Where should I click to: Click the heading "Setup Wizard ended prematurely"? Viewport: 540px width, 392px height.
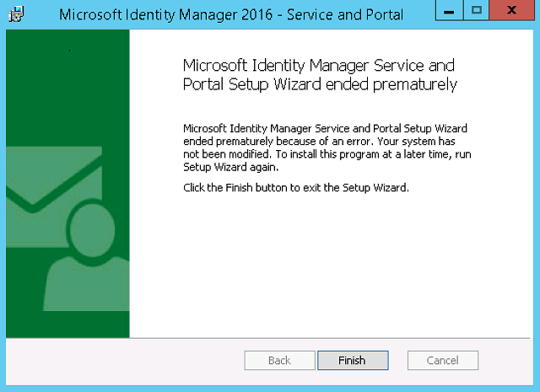point(343,84)
